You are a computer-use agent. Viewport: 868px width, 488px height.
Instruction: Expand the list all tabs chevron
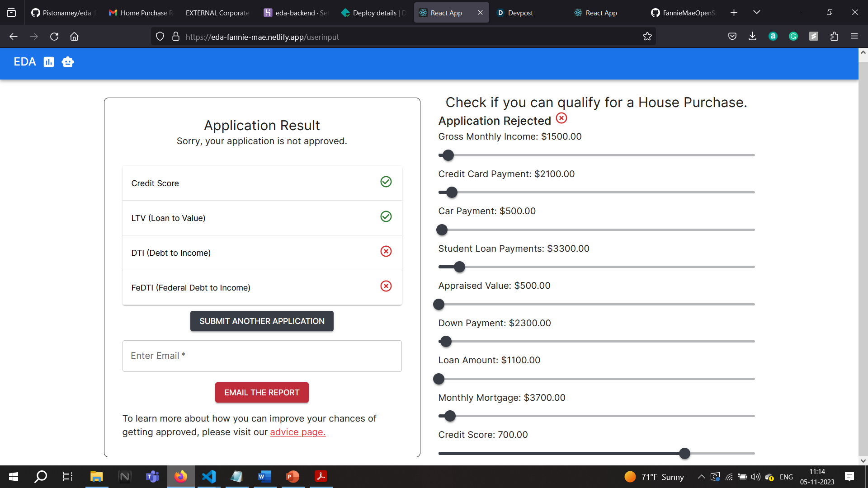tap(756, 12)
